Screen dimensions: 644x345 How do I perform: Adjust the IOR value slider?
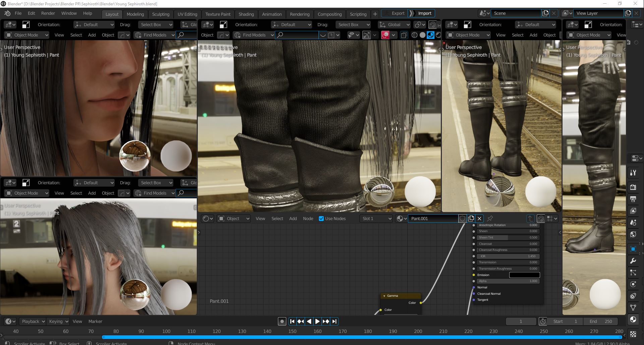click(x=508, y=256)
